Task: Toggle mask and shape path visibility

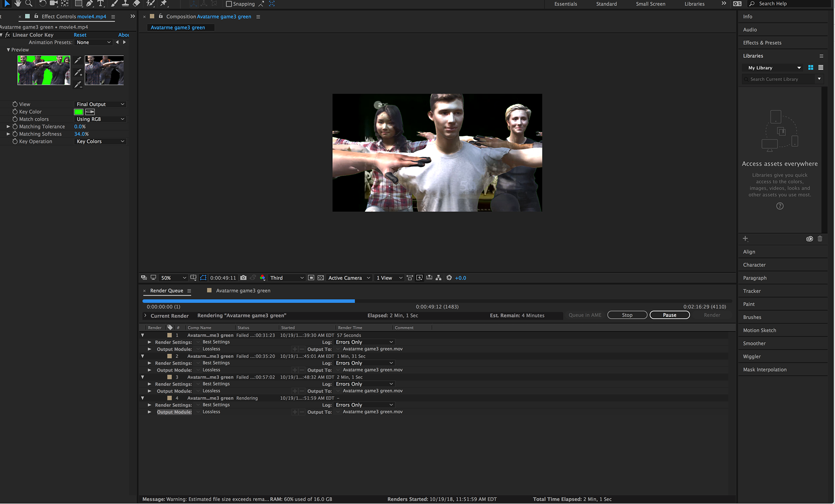Action: pyautogui.click(x=203, y=278)
